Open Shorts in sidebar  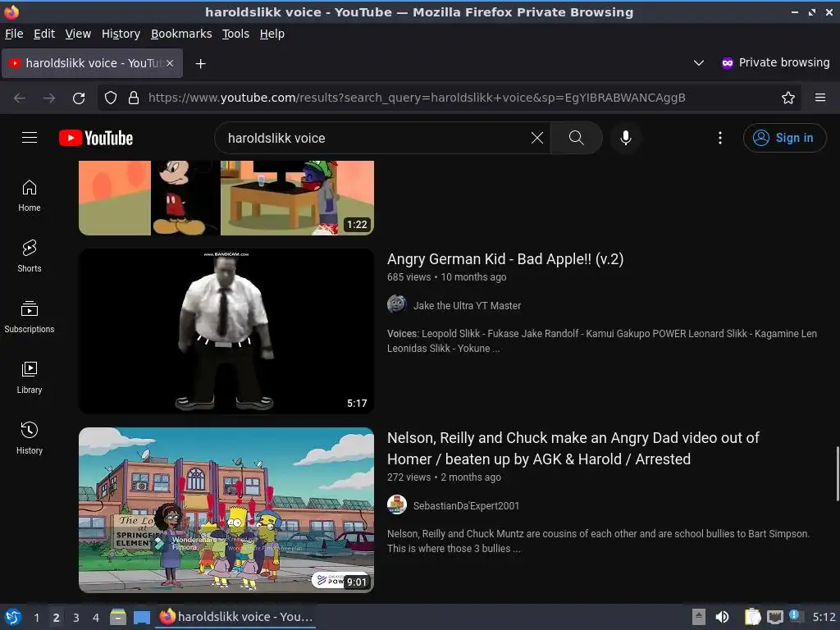29,256
